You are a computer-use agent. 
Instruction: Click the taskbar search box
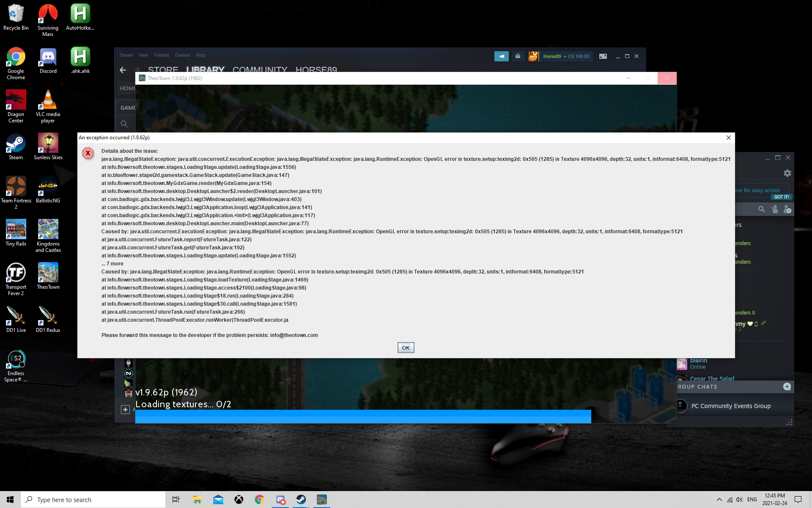(93, 500)
